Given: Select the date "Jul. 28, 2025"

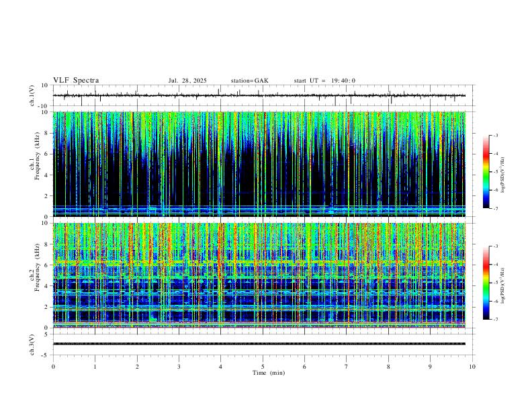Looking at the screenshot, I should pos(187,81).
